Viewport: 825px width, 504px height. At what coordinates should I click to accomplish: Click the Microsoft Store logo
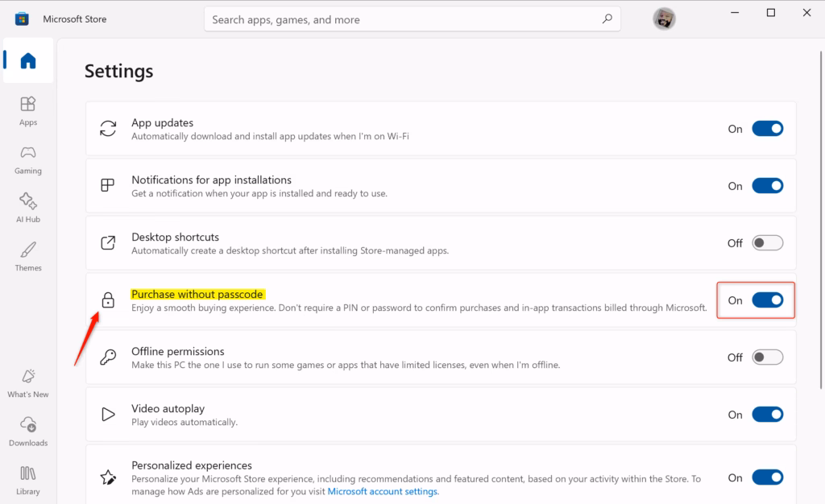(x=22, y=18)
